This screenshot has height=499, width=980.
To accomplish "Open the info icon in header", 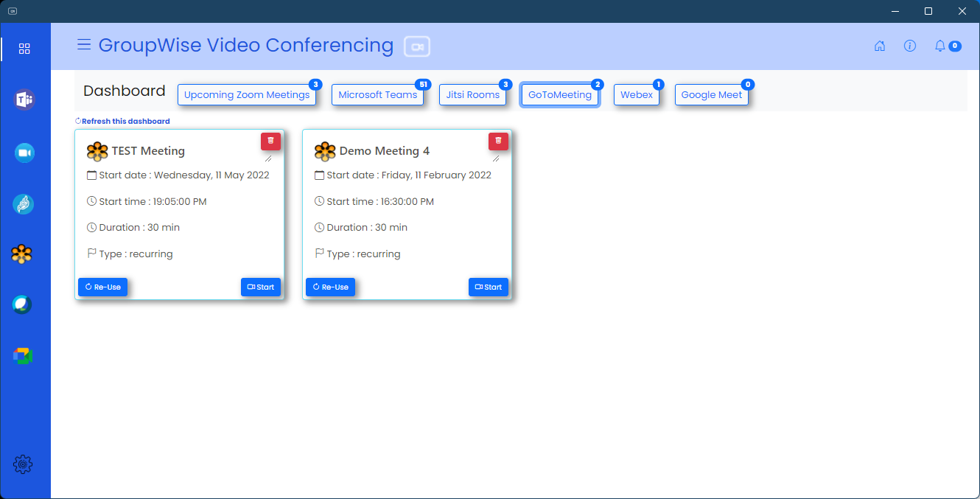I will coord(909,46).
